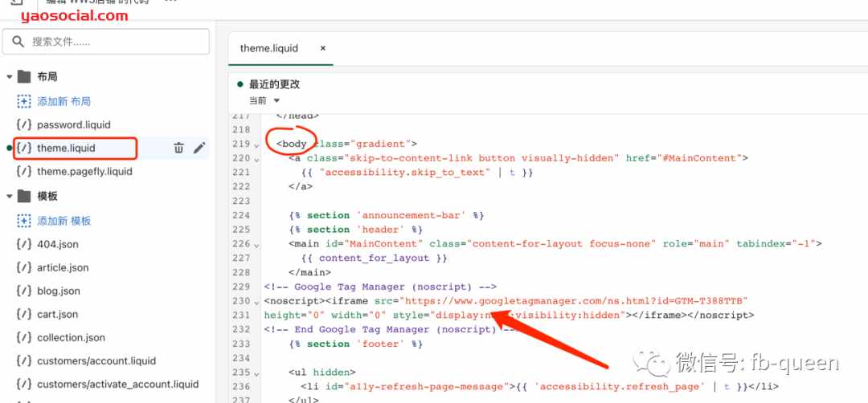The image size is (868, 403).
Task: Fold code at line 219 arrow
Action: pos(256,145)
